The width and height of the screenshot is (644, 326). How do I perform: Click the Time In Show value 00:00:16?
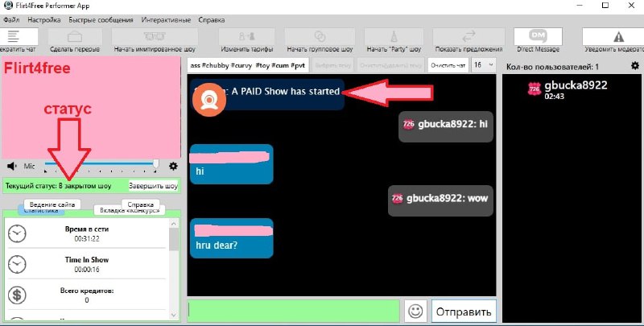point(87,270)
